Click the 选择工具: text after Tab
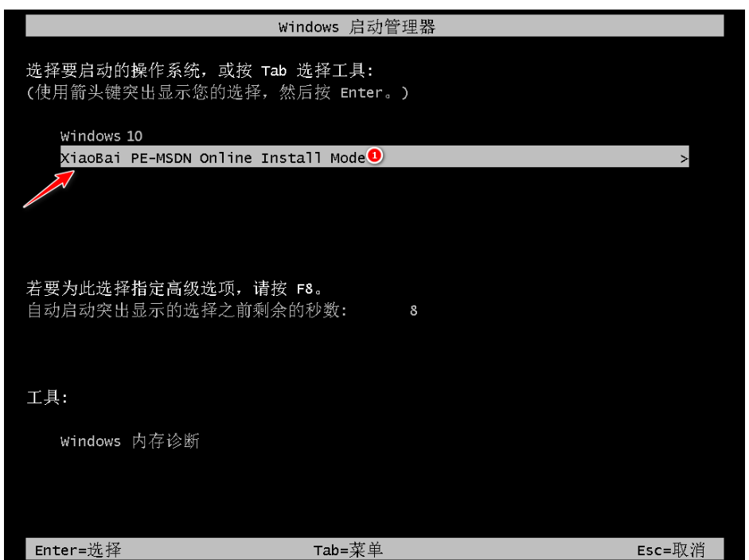Image resolution: width=749 pixels, height=560 pixels. (335, 71)
